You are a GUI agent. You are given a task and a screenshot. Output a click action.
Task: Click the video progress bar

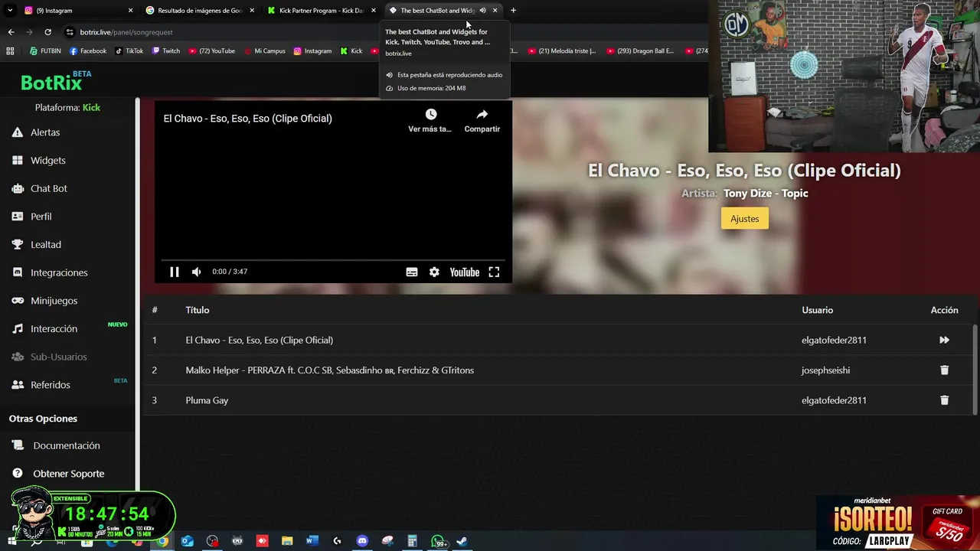pyautogui.click(x=333, y=260)
